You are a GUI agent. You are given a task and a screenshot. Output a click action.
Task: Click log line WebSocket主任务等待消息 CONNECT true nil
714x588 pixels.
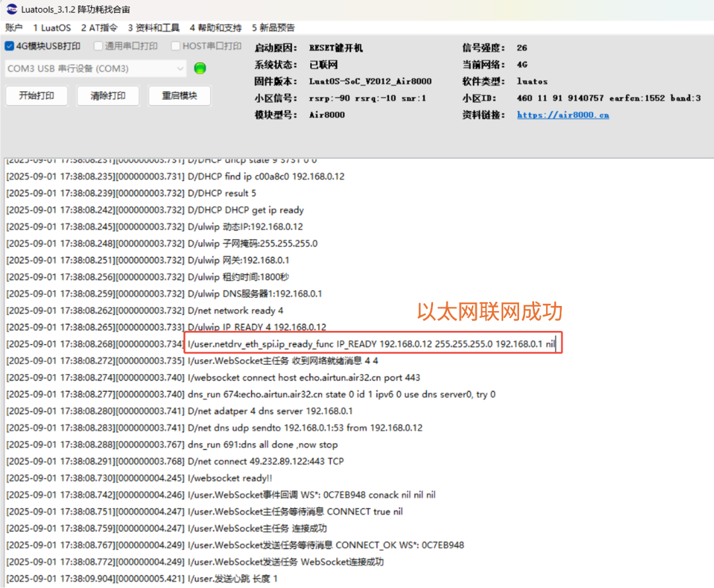tap(204, 512)
